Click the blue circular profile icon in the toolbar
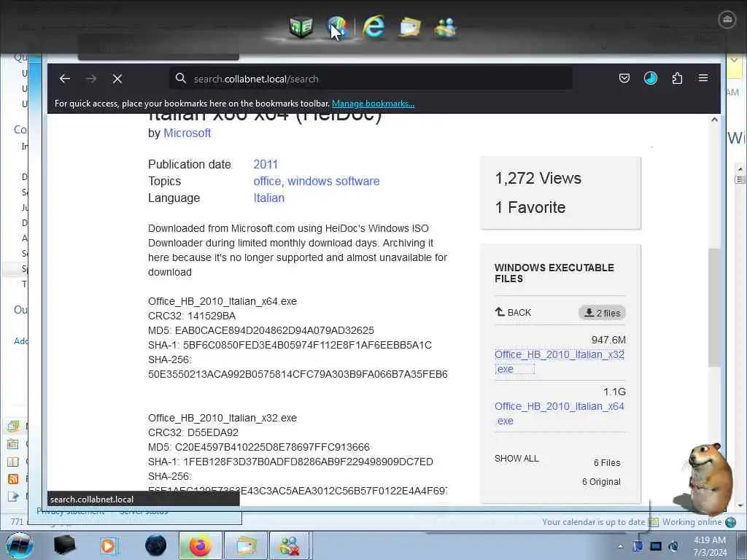The width and height of the screenshot is (747, 560). [x=650, y=78]
